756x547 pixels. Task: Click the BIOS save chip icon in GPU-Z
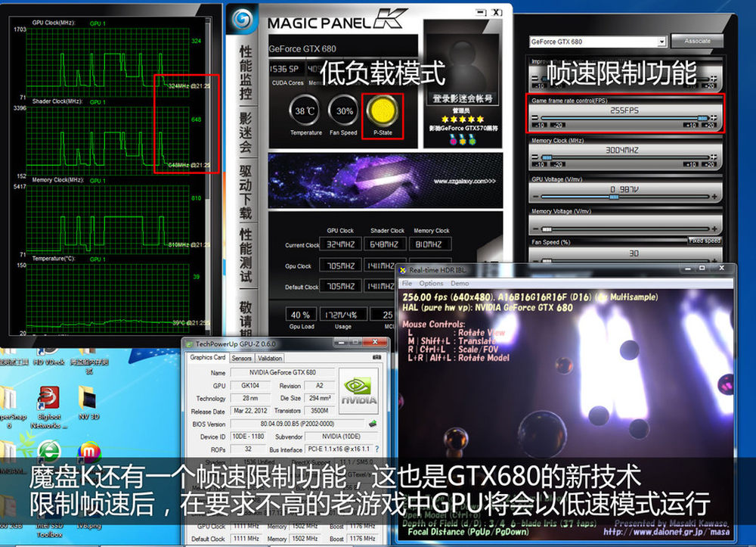(x=373, y=424)
